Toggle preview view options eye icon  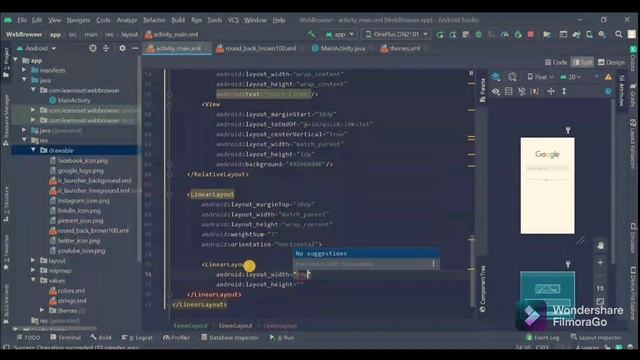tap(496, 91)
